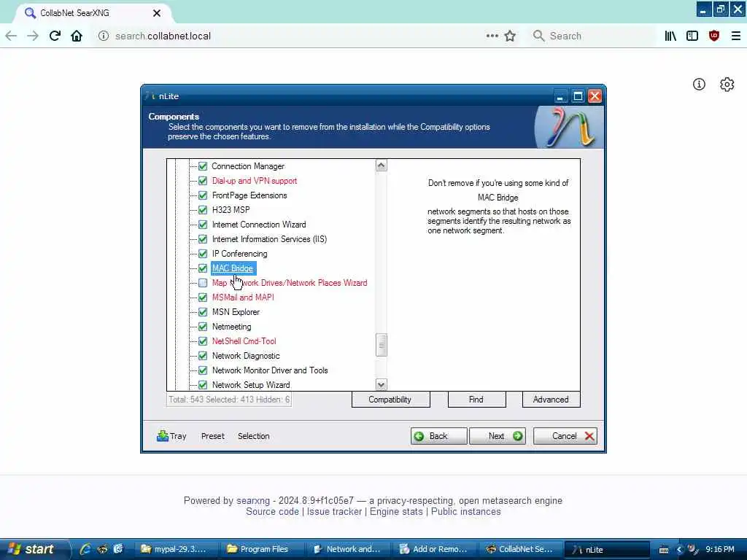
Task: Go to the browser home page
Action: pos(77,36)
